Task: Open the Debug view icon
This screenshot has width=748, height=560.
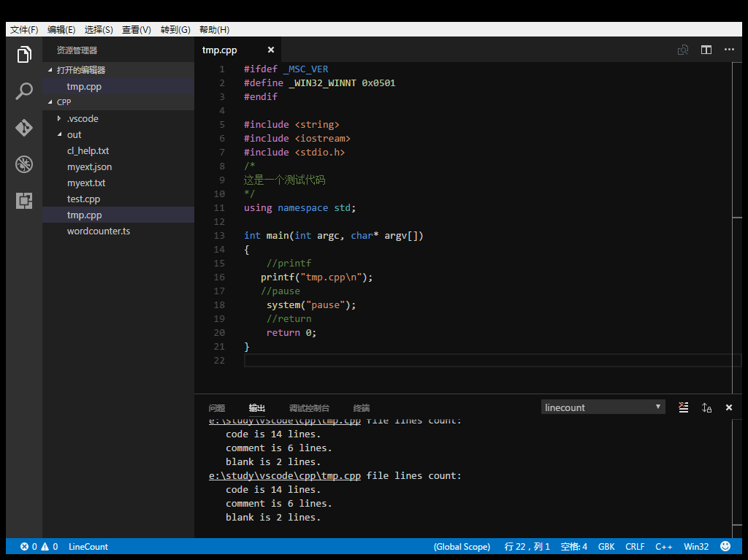Action: click(x=24, y=164)
